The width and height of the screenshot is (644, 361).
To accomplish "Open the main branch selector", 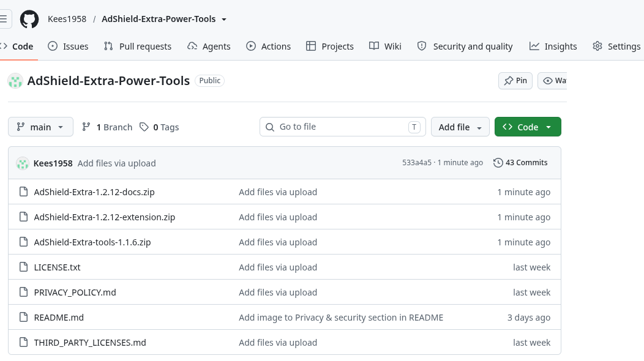I will coord(40,127).
